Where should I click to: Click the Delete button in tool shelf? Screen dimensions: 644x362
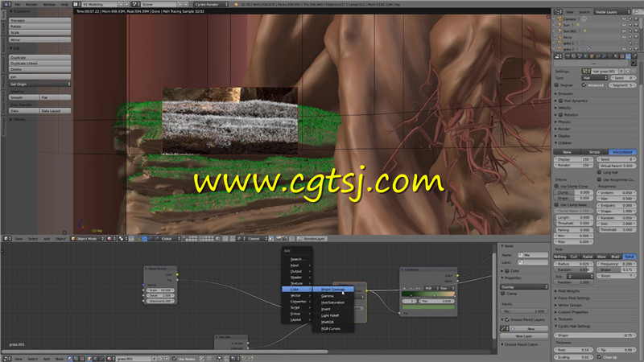click(x=39, y=69)
